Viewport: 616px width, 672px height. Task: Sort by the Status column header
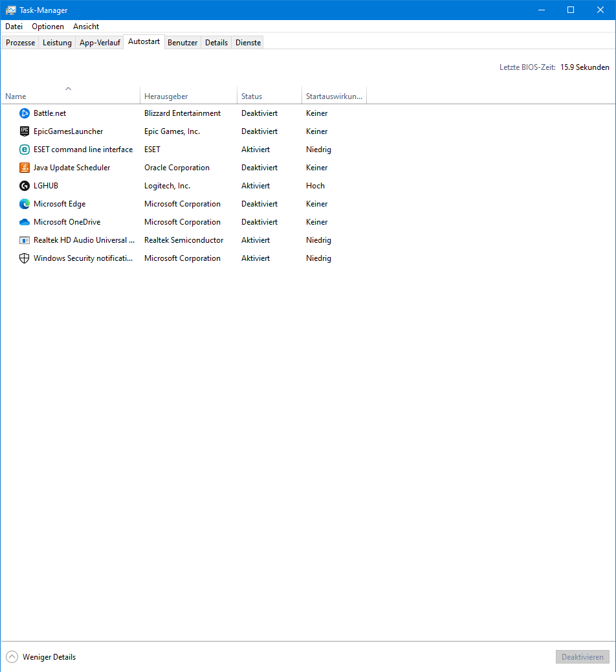click(x=269, y=96)
